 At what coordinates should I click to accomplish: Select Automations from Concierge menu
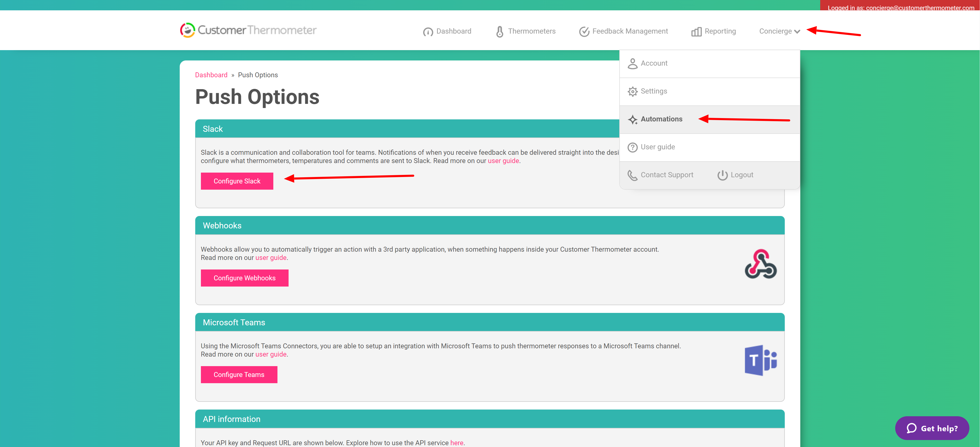pyautogui.click(x=710, y=119)
